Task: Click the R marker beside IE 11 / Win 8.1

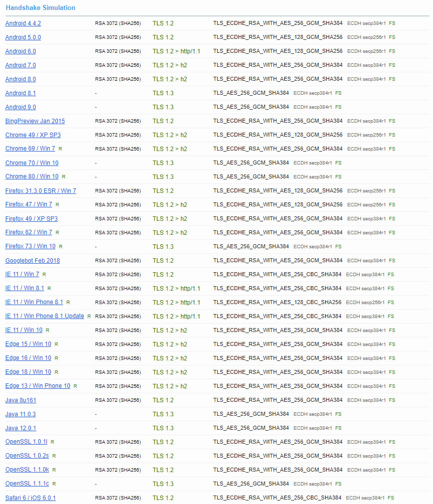Action: click(49, 289)
